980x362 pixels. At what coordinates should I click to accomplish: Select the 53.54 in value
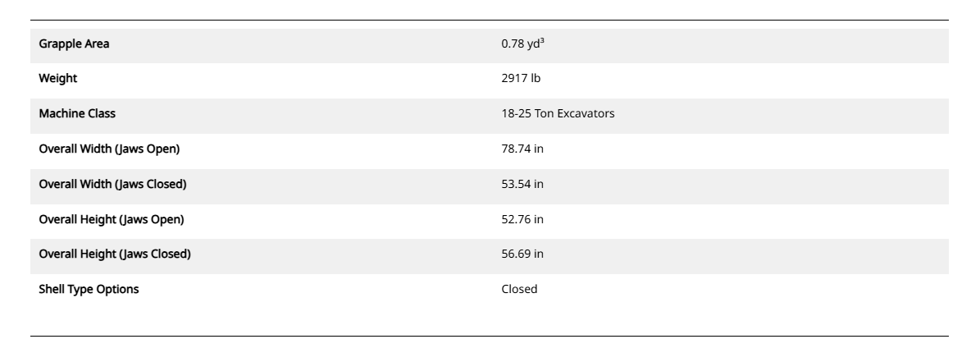click(522, 185)
